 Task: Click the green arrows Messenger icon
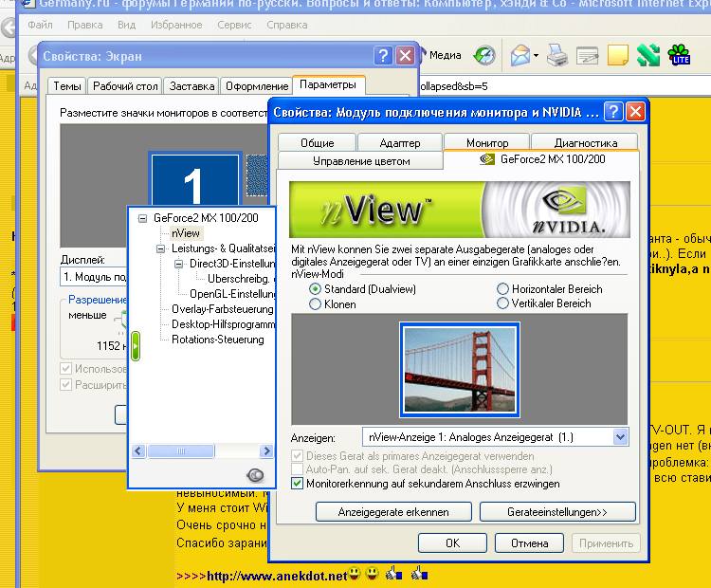pos(648,55)
